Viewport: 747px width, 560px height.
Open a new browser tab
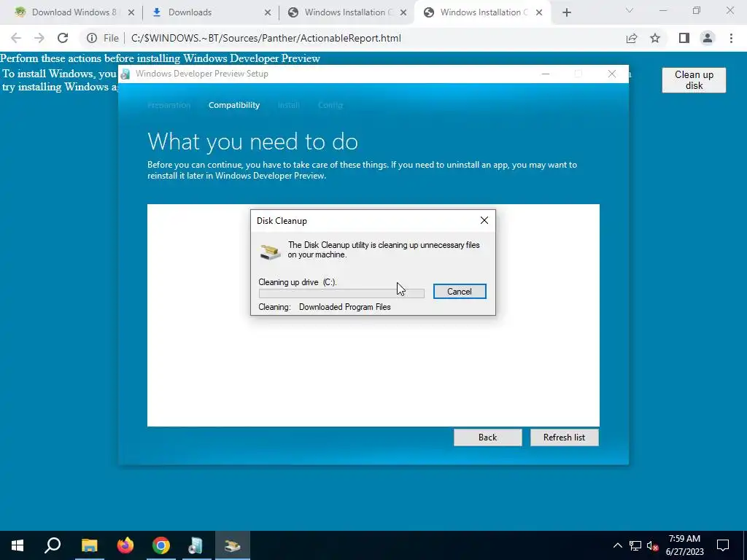[566, 13]
